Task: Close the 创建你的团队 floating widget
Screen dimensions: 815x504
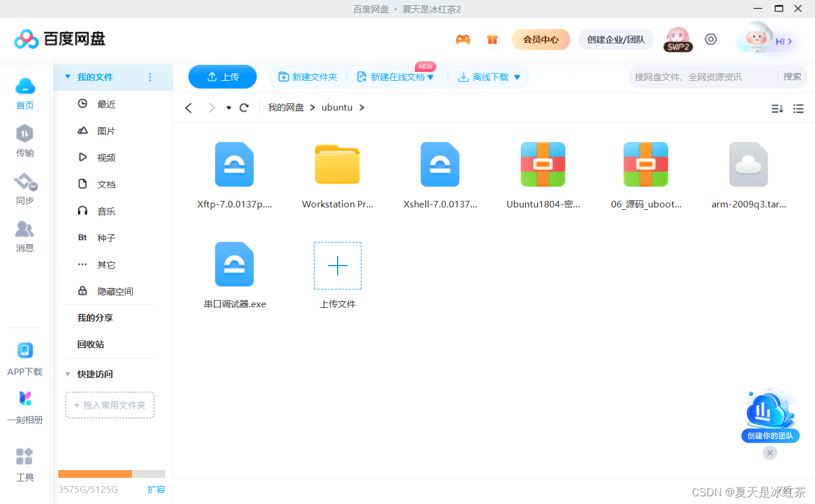Action: (x=770, y=453)
